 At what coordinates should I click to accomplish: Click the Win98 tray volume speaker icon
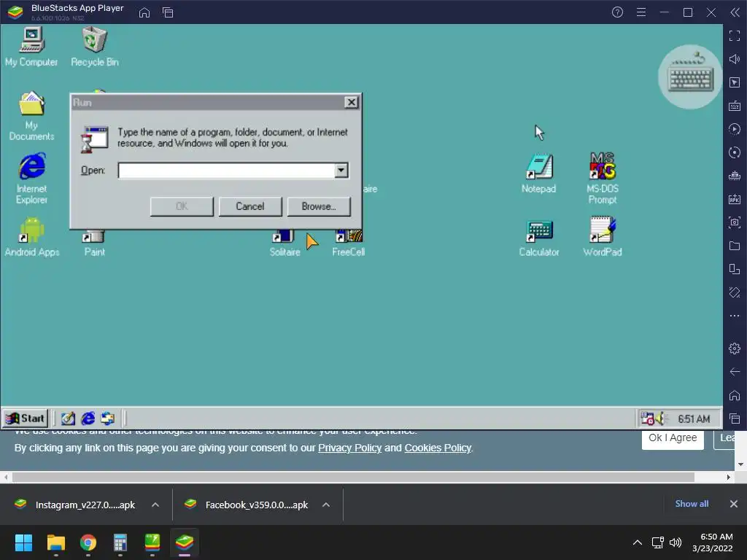click(x=660, y=419)
